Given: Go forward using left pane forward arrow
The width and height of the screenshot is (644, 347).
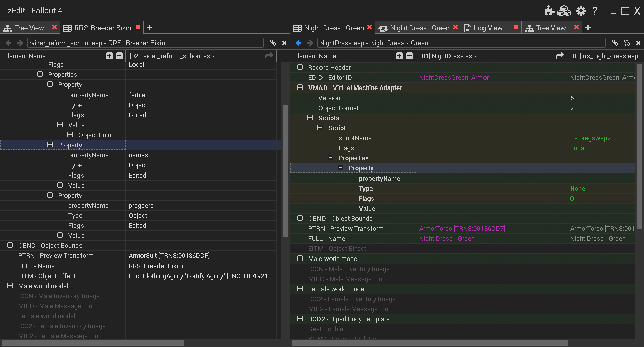Looking at the screenshot, I should [20, 43].
